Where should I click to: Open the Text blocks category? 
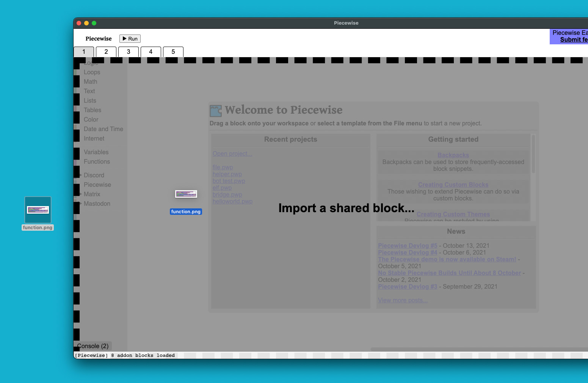(x=89, y=91)
